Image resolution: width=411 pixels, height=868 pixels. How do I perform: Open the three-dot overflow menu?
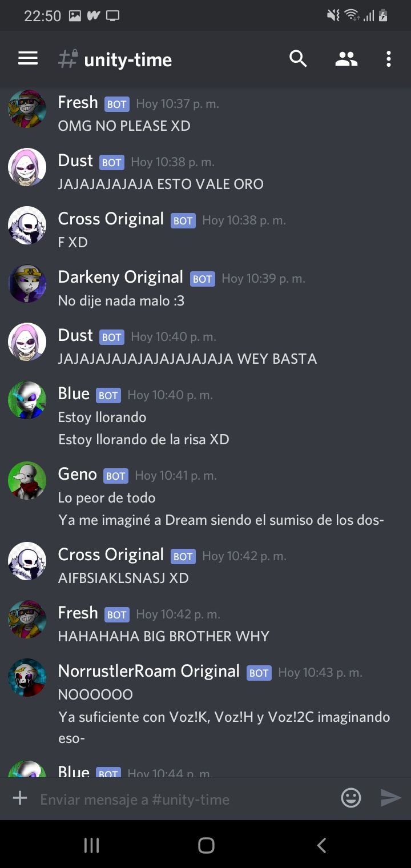click(x=388, y=59)
